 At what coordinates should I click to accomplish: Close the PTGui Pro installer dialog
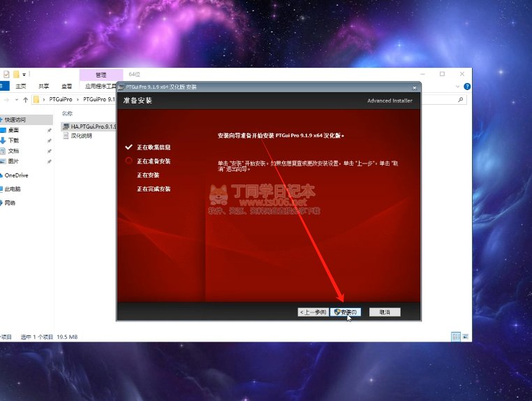click(x=414, y=87)
